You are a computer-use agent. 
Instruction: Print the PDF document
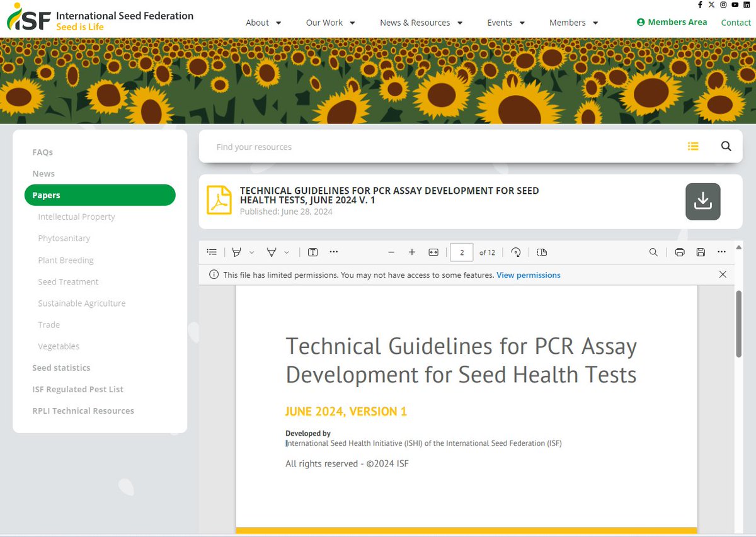680,252
